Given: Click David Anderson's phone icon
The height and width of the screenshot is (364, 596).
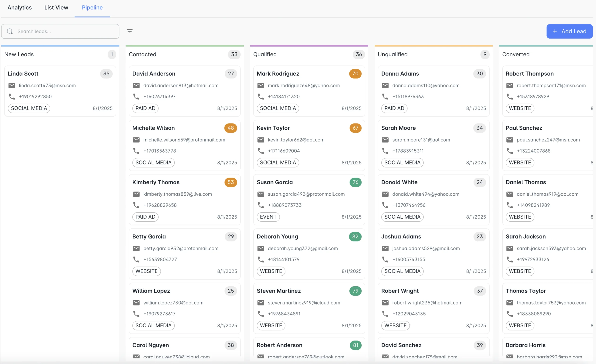Looking at the screenshot, I should pos(136,97).
